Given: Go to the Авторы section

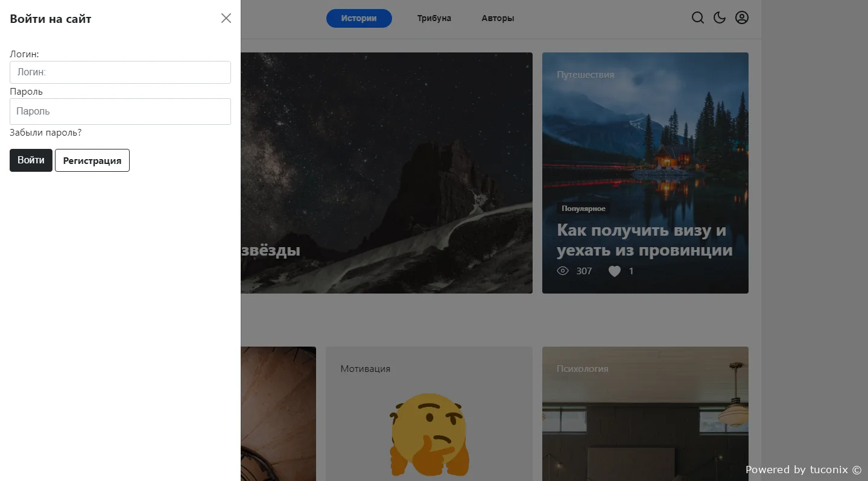Looking at the screenshot, I should tap(498, 19).
